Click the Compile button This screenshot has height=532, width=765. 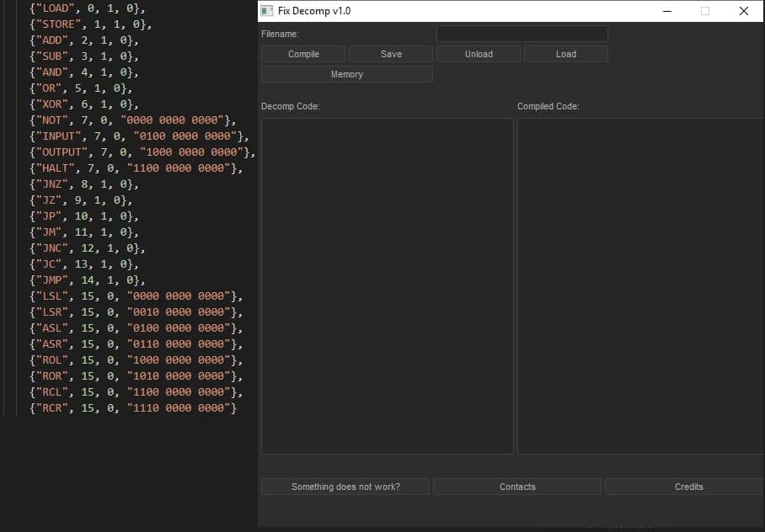(303, 54)
